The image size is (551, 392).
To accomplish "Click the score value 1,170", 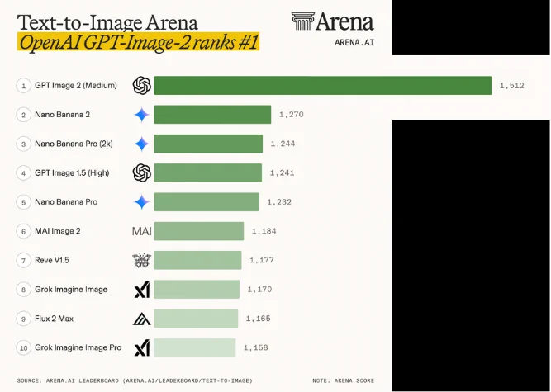I will [259, 289].
